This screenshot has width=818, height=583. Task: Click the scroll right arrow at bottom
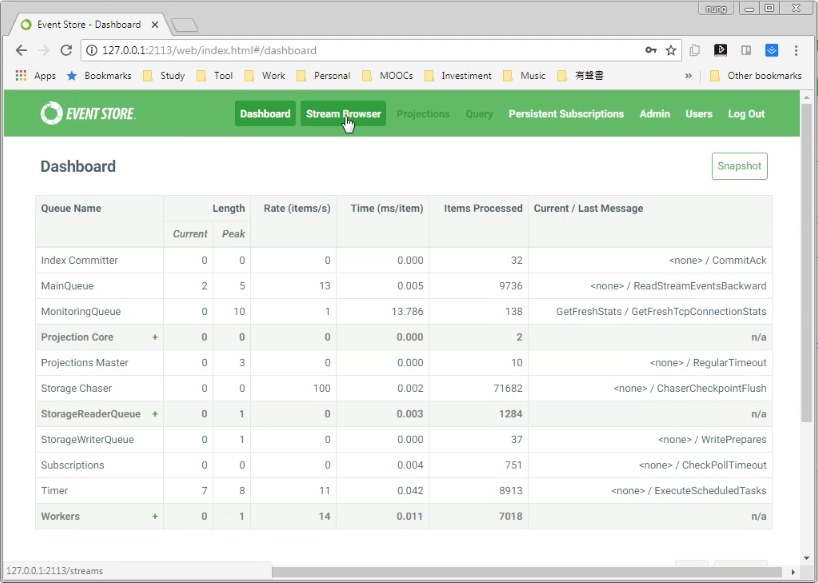[793, 572]
